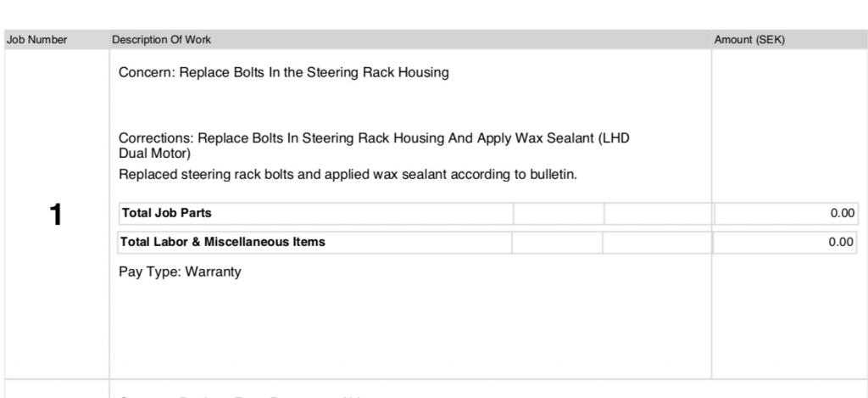868x398 pixels.
Task: Click first empty cell in Total Labor row
Action: pyautogui.click(x=557, y=243)
